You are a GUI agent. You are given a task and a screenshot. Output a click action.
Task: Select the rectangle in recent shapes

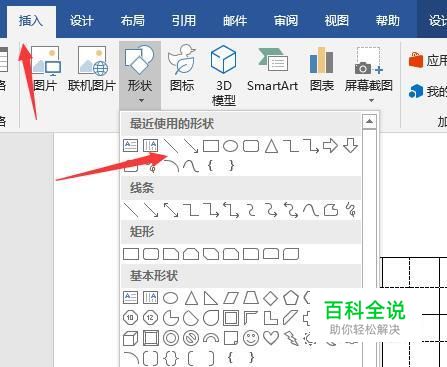point(211,146)
